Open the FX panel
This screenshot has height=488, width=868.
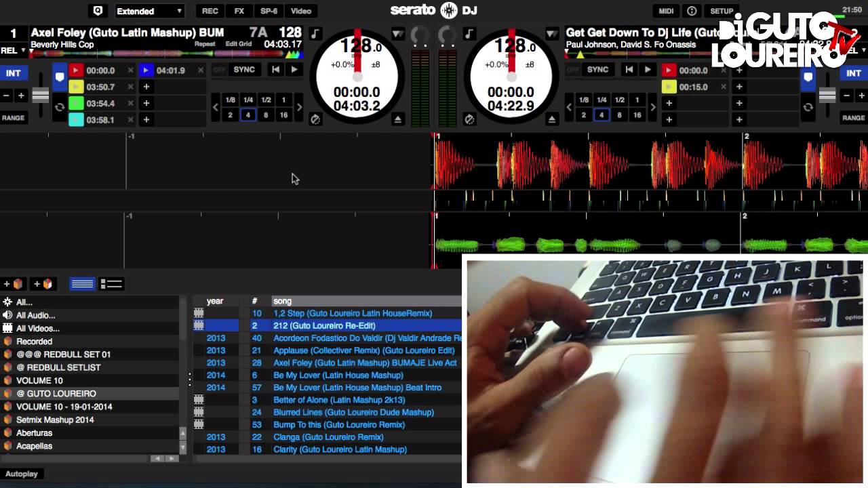click(239, 11)
